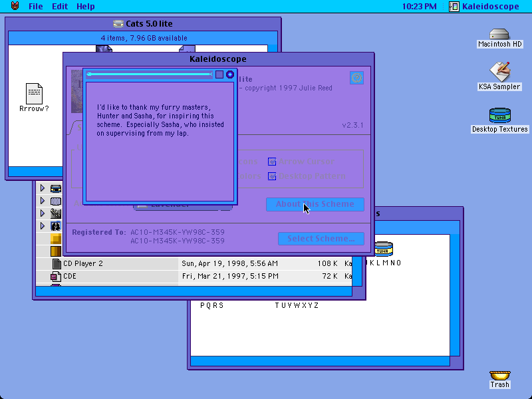Viewport: 532px width, 399px height.
Task: Click the CDE document icon
Action: click(56, 277)
